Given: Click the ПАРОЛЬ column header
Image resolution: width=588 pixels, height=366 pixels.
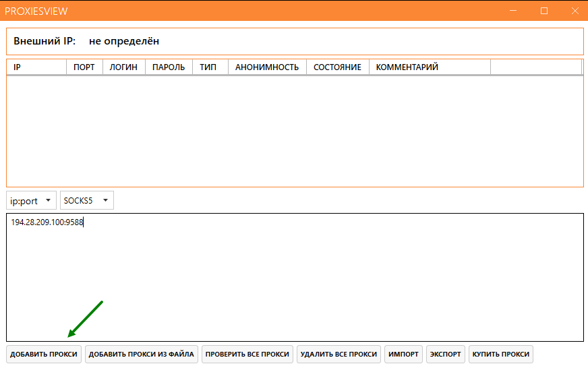Looking at the screenshot, I should [169, 67].
